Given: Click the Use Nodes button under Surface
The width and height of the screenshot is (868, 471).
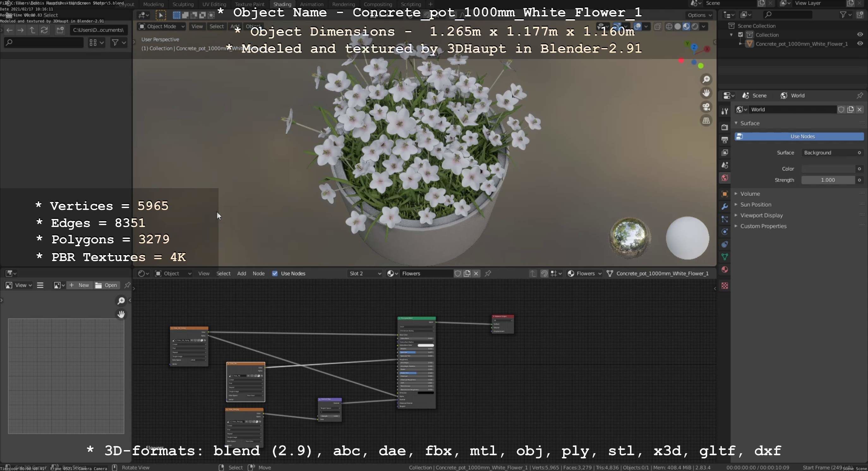Looking at the screenshot, I should 802,136.
